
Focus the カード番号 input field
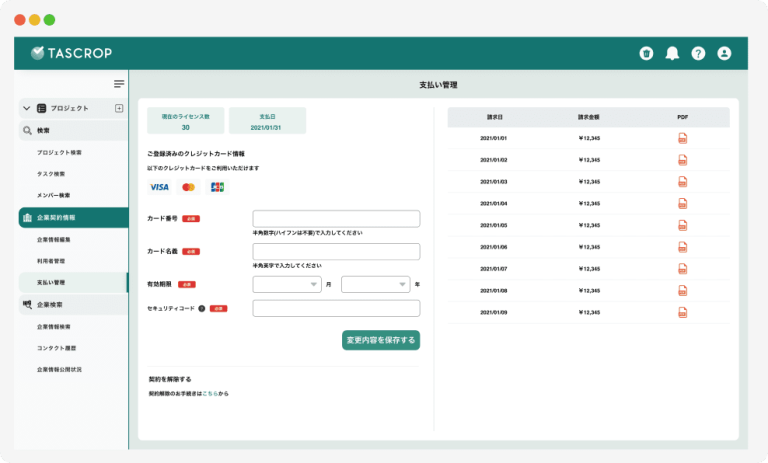336,219
